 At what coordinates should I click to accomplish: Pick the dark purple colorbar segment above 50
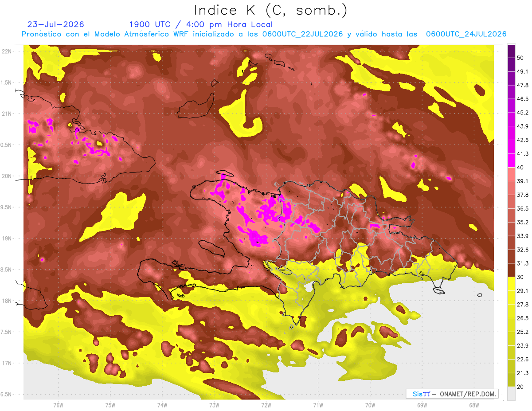coord(511,51)
